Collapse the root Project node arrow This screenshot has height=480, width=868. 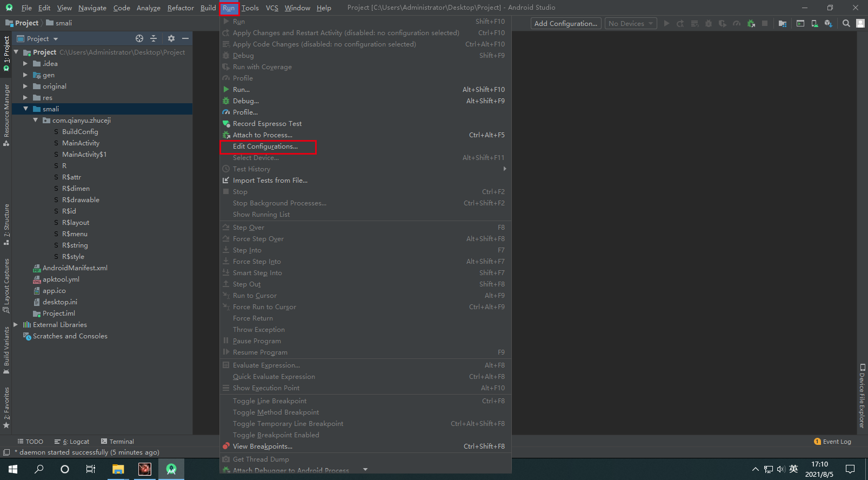coord(16,52)
